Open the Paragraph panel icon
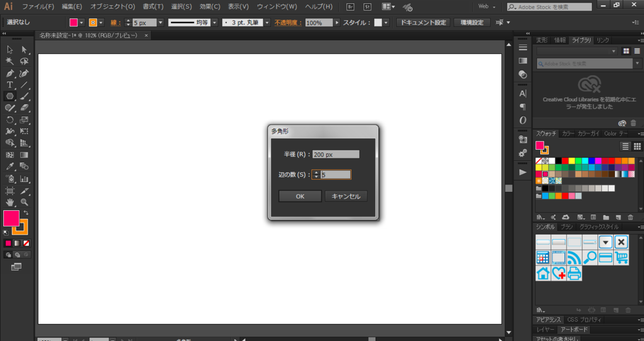This screenshot has width=644, height=341. click(x=523, y=107)
